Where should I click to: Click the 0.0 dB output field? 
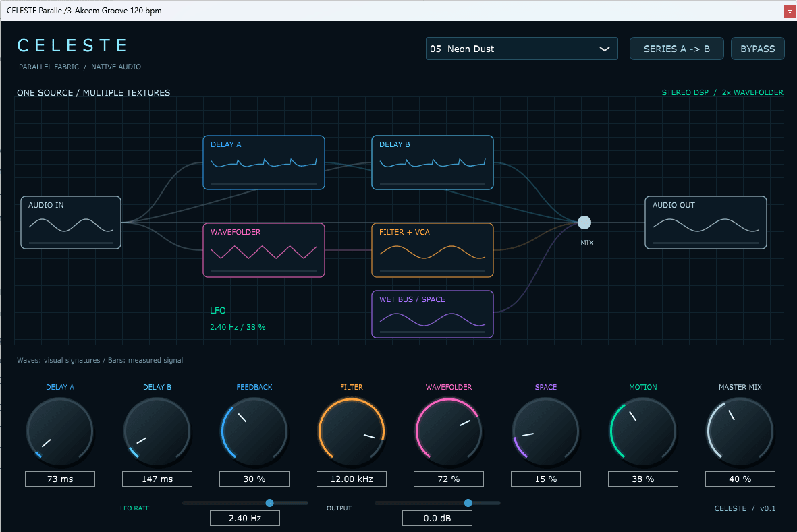437,519
